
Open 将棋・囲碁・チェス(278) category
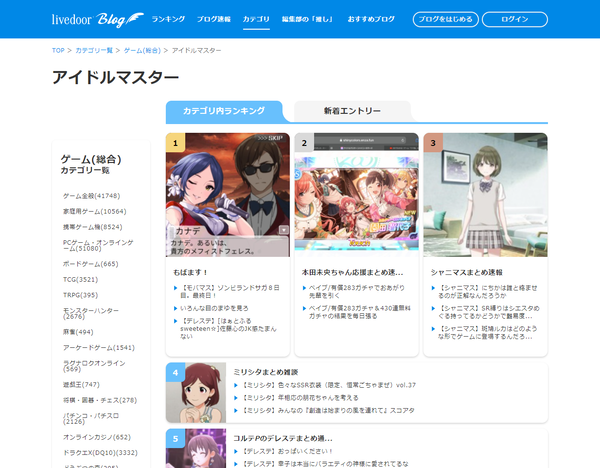click(x=100, y=400)
